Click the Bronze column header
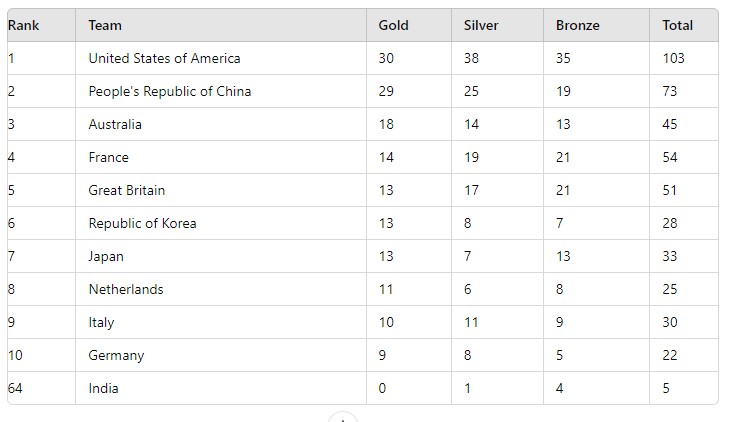This screenshot has height=422, width=731. pyautogui.click(x=578, y=25)
